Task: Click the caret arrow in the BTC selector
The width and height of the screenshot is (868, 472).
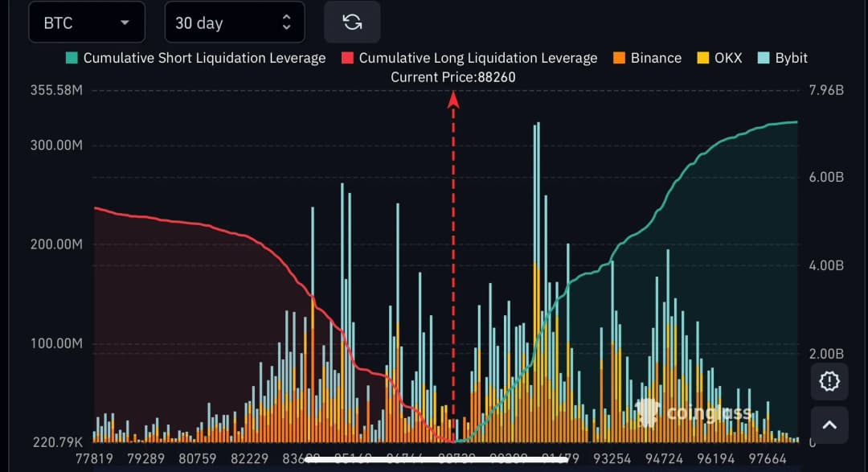Action: click(125, 23)
